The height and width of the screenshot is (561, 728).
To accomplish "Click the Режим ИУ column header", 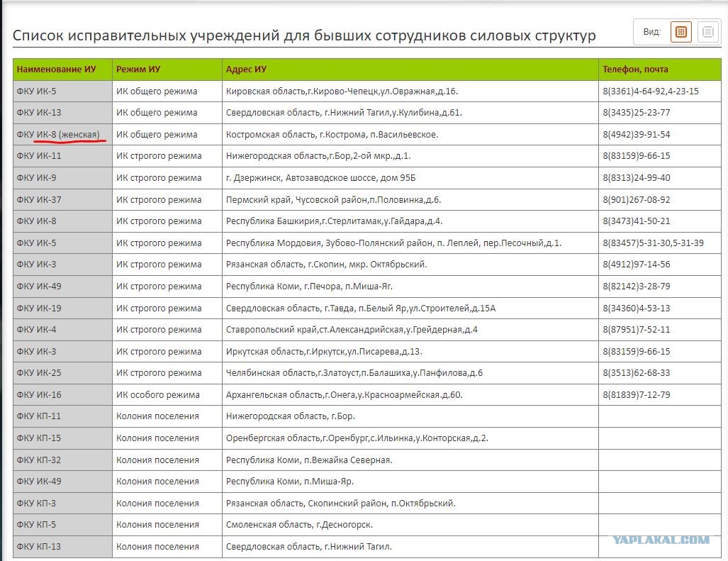I will [x=138, y=70].
